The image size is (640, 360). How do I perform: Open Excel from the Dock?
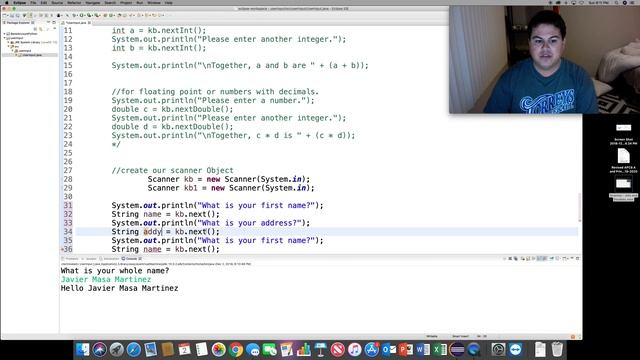click(440, 350)
